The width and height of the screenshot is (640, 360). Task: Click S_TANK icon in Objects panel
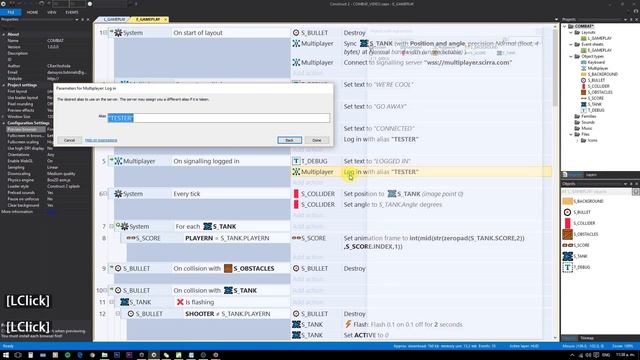click(567, 256)
